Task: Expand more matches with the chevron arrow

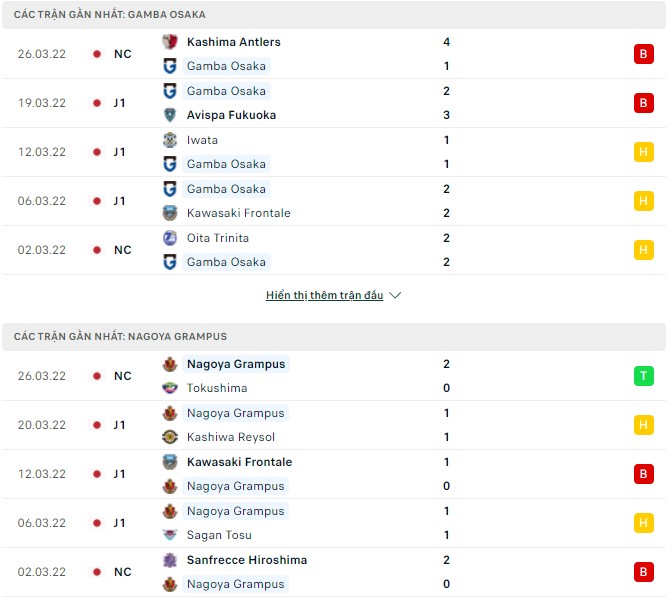Action: [395, 296]
